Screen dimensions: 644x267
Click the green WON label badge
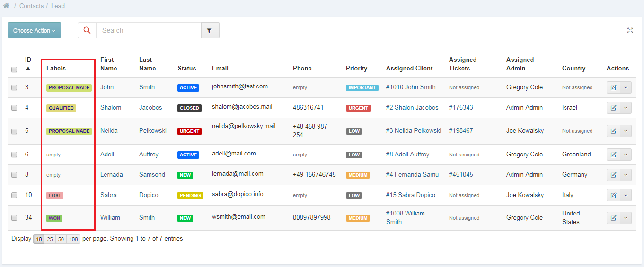click(54, 218)
